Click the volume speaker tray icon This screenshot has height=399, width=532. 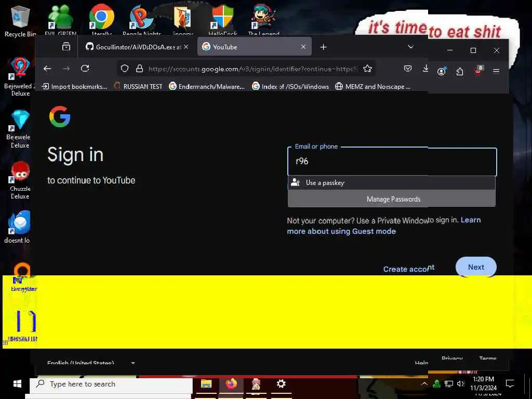[460, 384]
